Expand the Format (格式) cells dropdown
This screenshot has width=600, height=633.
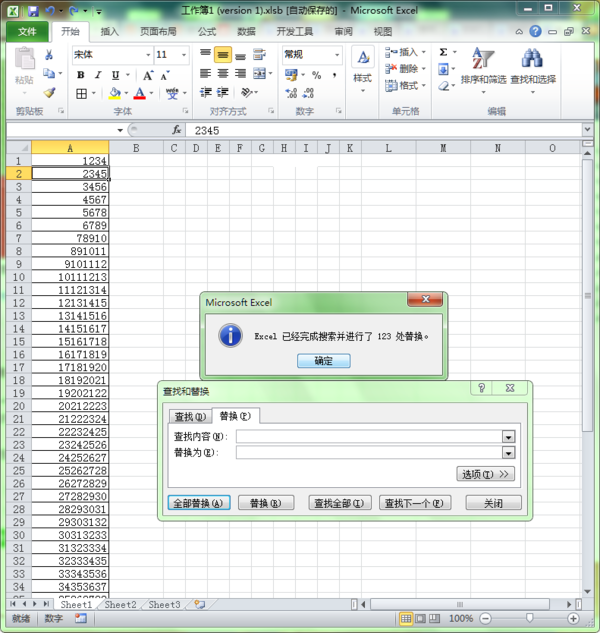(424, 86)
